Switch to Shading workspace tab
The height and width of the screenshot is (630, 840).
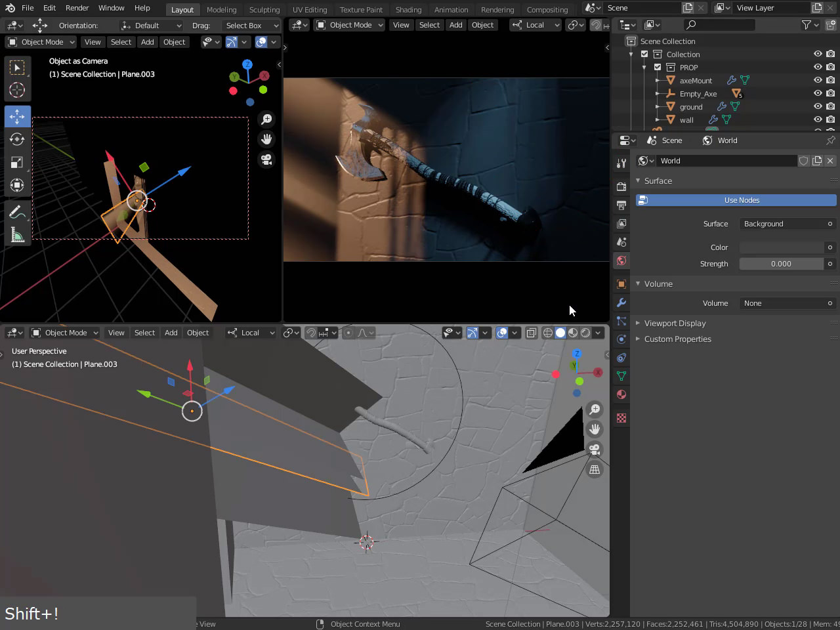point(408,10)
